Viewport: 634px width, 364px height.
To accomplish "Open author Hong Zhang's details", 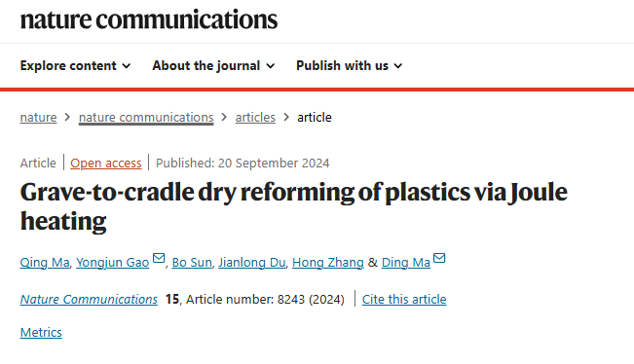I will point(328,262).
